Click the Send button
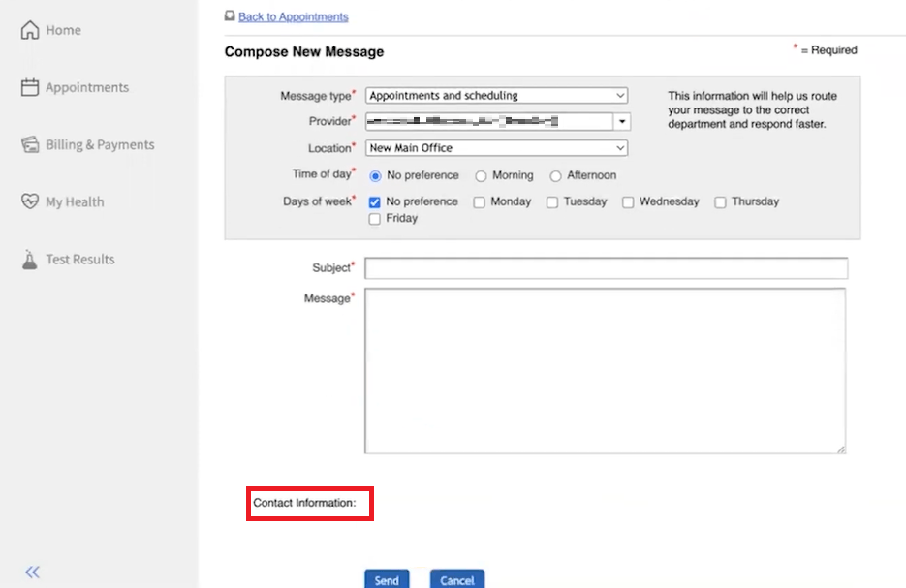The width and height of the screenshot is (906, 588). pyautogui.click(x=387, y=579)
